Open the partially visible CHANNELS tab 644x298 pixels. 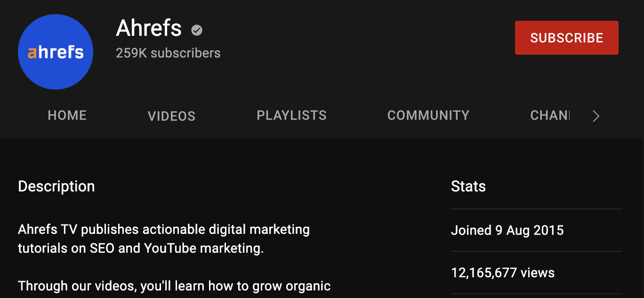550,116
